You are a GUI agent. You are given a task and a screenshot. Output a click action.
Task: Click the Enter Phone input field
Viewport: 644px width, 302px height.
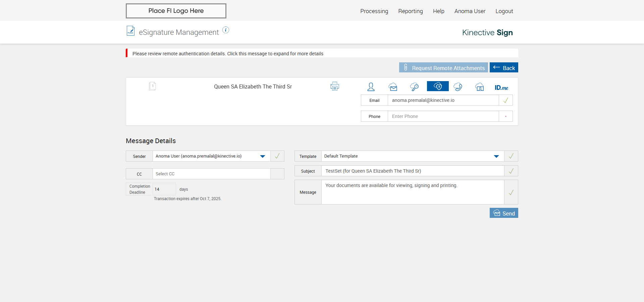(443, 116)
